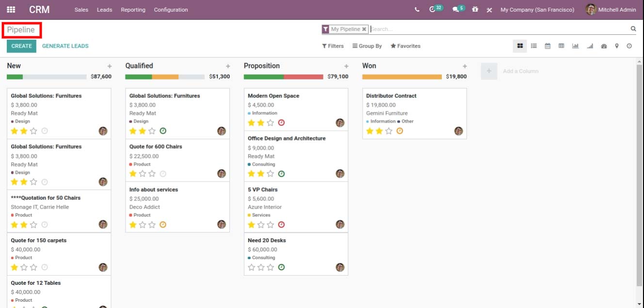This screenshot has width=644, height=308.
Task: Switch to Kanban view icon
Action: point(520,46)
